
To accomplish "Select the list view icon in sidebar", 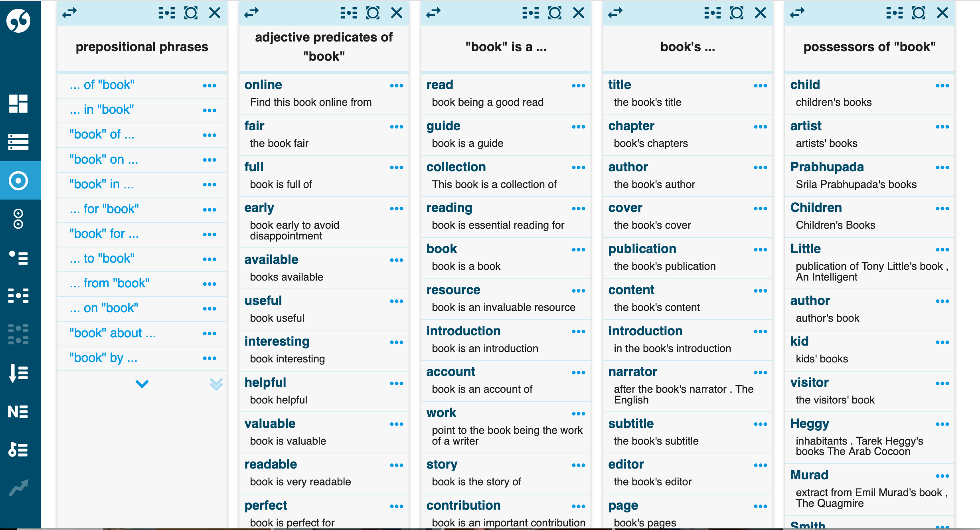I will [20, 140].
